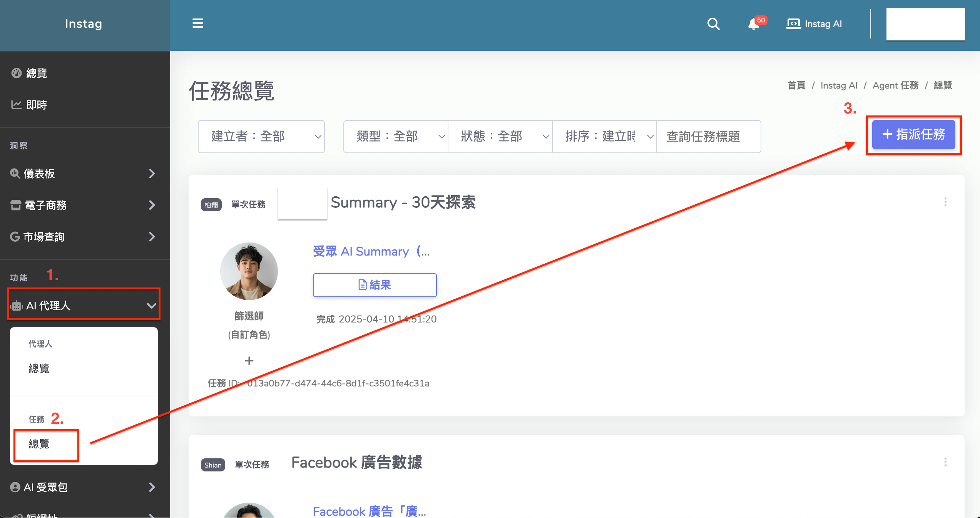
Task: Click the 指派任務 button
Action: pyautogui.click(x=913, y=135)
